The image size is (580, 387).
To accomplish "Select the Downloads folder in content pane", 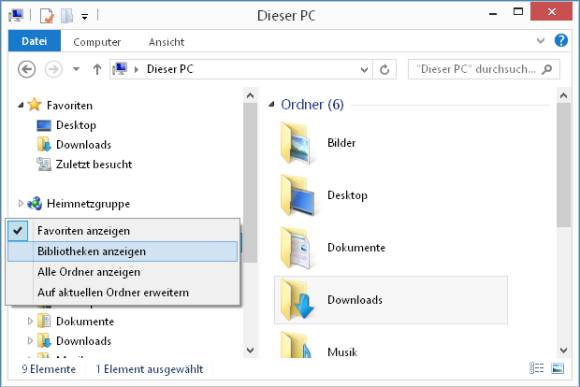I will (391, 300).
